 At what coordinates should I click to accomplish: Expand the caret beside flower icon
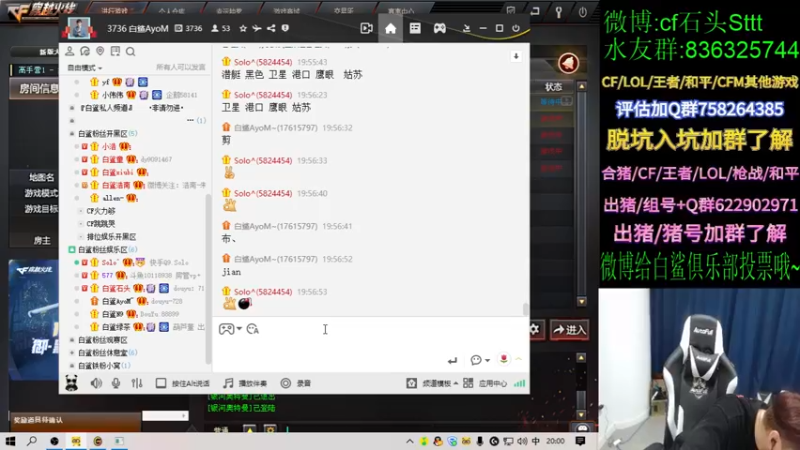[518, 360]
